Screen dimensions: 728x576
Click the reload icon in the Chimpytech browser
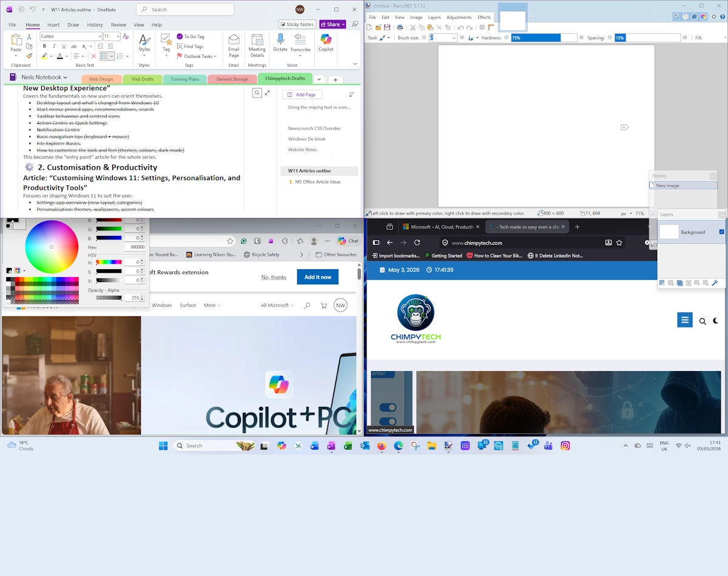[417, 243]
